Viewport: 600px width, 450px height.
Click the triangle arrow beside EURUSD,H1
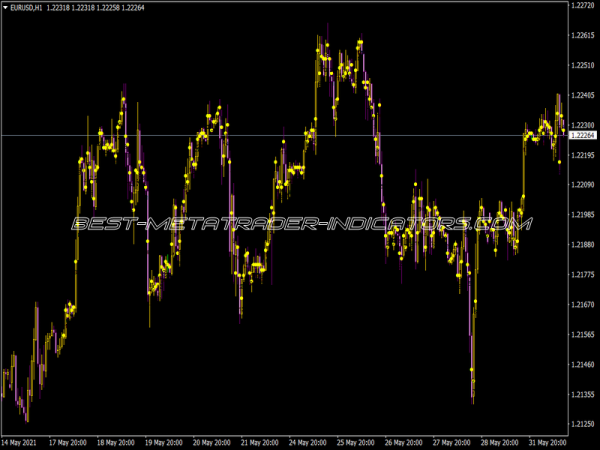[6, 7]
